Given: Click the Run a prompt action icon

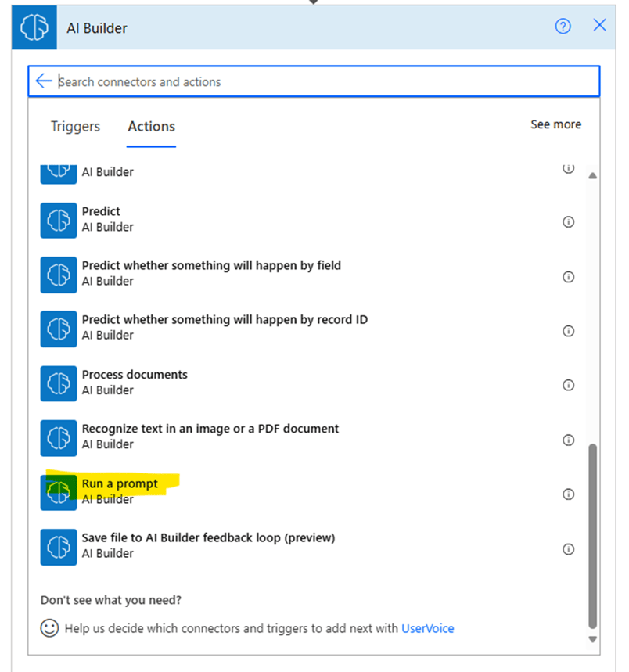Looking at the screenshot, I should click(x=59, y=492).
